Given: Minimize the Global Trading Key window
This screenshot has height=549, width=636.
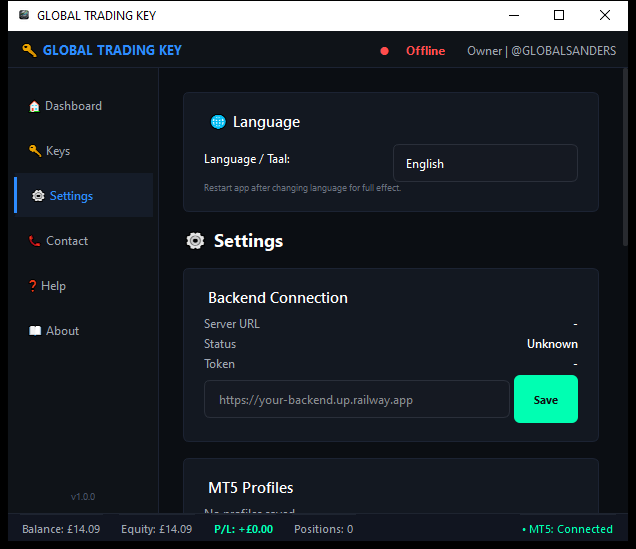Looking at the screenshot, I should pos(514,15).
